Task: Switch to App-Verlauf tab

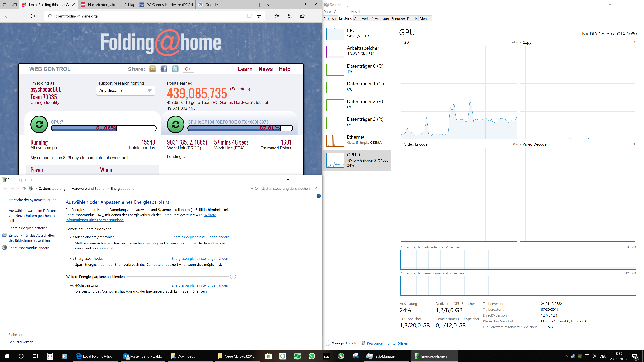Action: coord(363,18)
